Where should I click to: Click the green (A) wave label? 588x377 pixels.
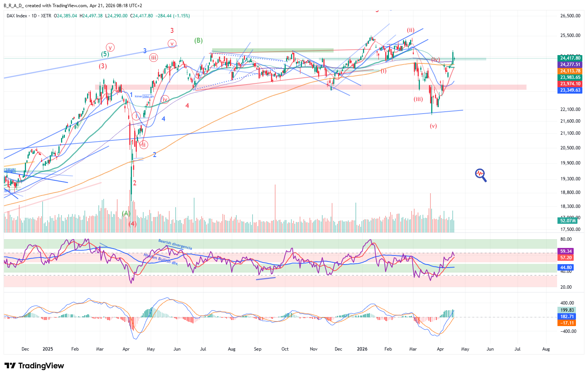click(x=126, y=213)
